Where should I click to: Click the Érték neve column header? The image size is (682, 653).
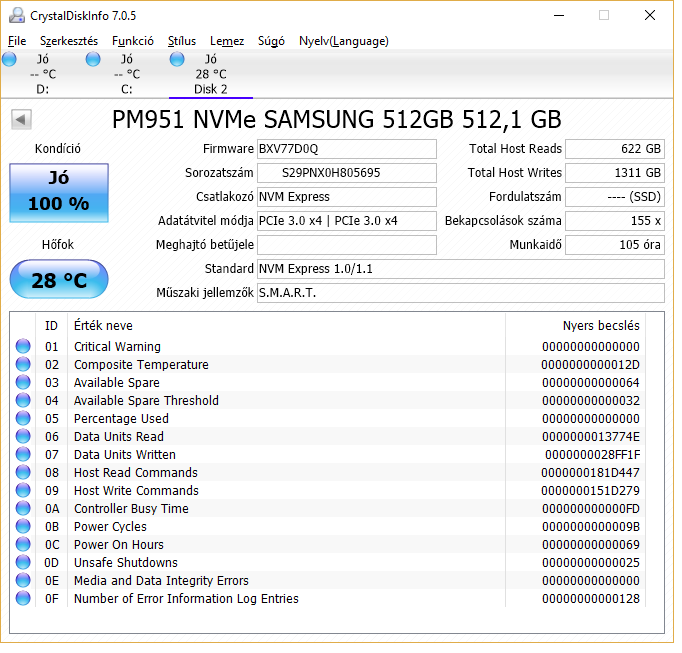286,326
